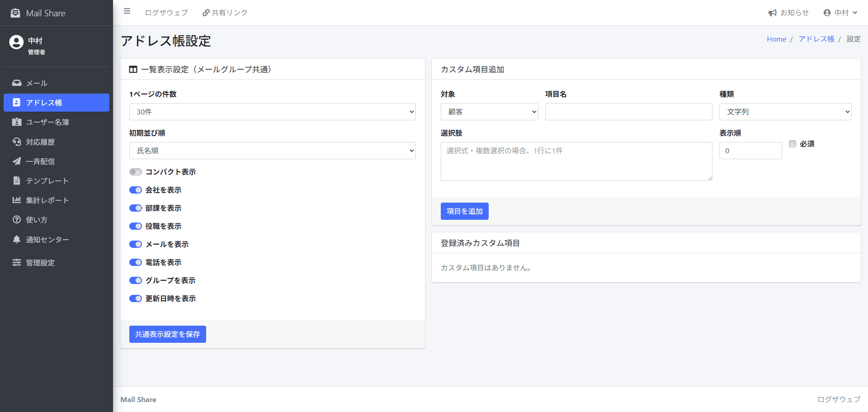Click the 中村 user avatar in sidebar
This screenshot has width=868, height=412.
pyautogui.click(x=16, y=42)
